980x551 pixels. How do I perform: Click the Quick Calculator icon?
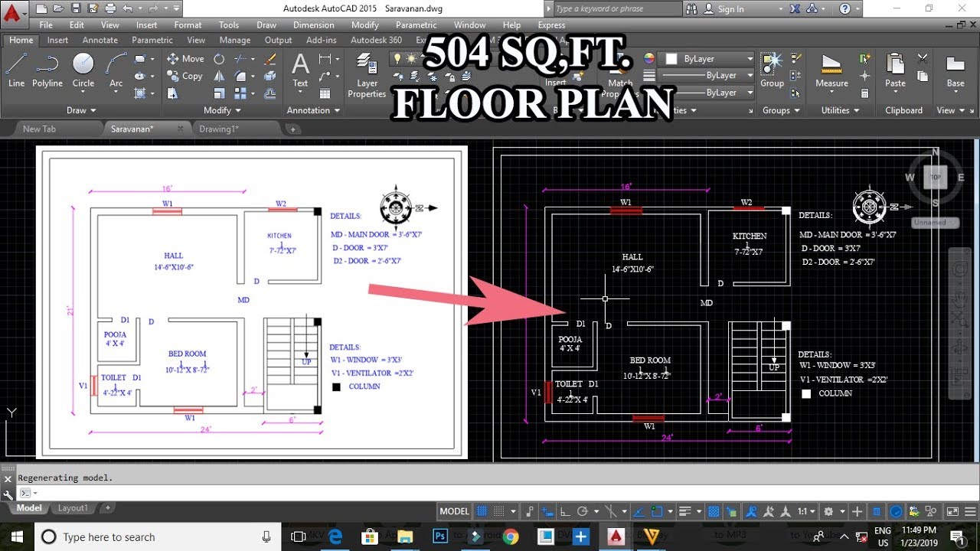point(864,93)
